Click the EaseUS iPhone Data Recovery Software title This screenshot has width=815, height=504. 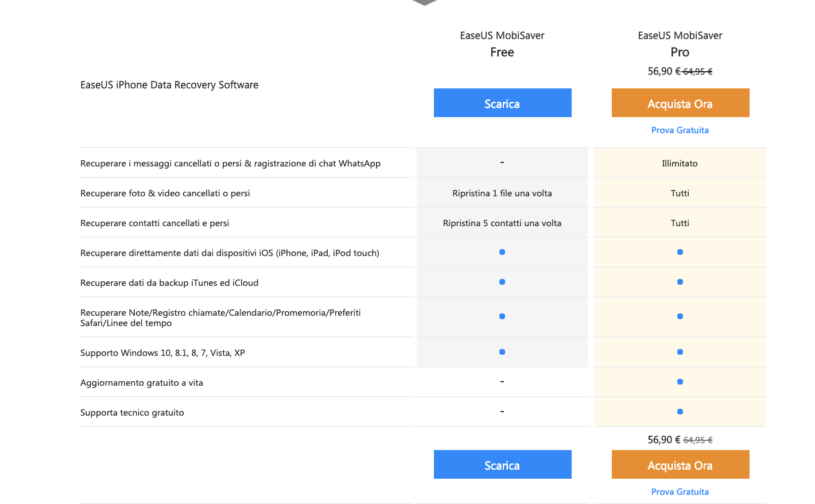point(169,85)
